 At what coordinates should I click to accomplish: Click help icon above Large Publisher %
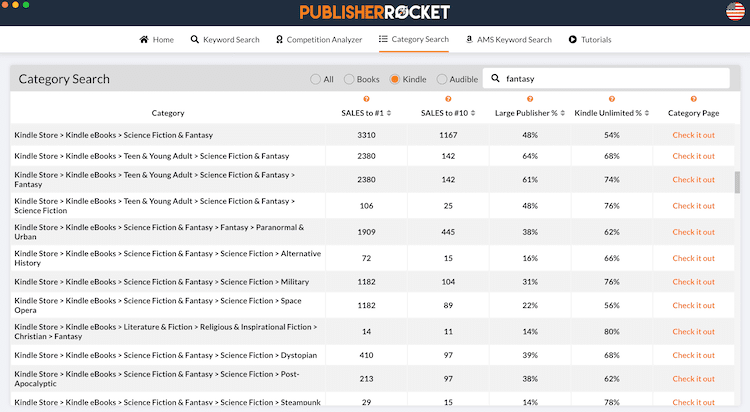[529, 99]
